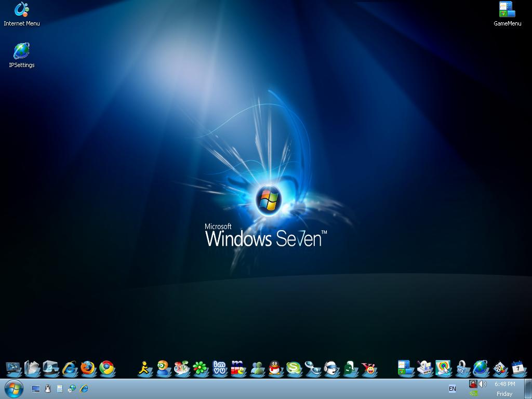Open the calendar dock icon
Viewport: 532px width, 399px height.
(x=518, y=369)
